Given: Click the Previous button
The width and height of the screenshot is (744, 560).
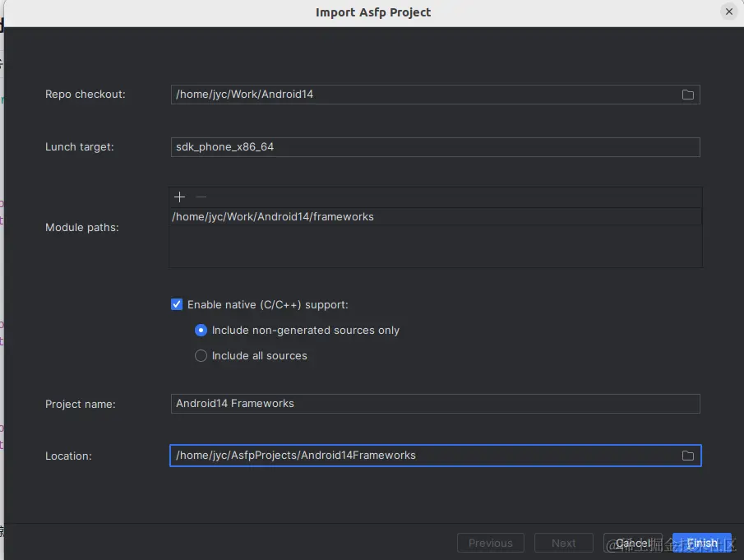Looking at the screenshot, I should (x=490, y=543).
